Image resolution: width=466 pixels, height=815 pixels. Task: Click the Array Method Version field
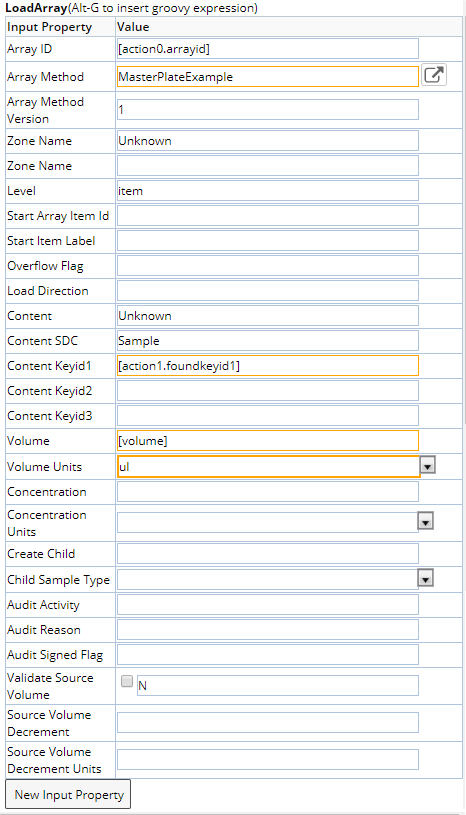(268, 110)
